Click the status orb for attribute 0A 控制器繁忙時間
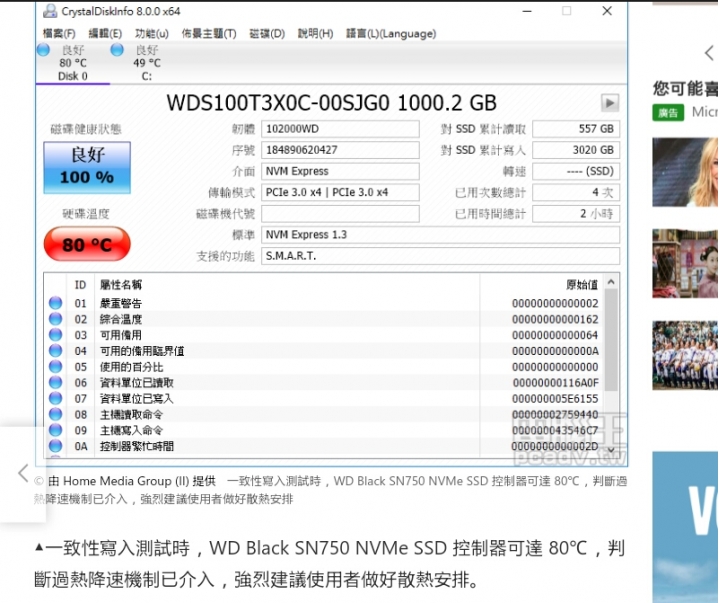 56,446
